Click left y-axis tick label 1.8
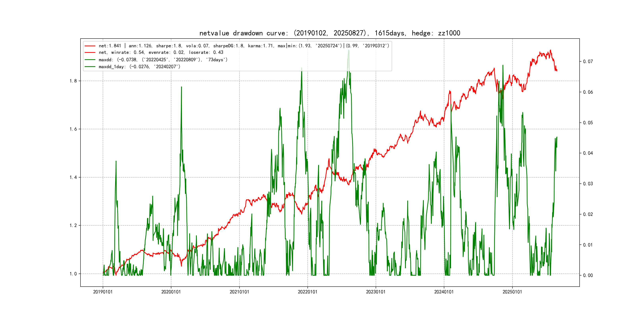 (73, 81)
